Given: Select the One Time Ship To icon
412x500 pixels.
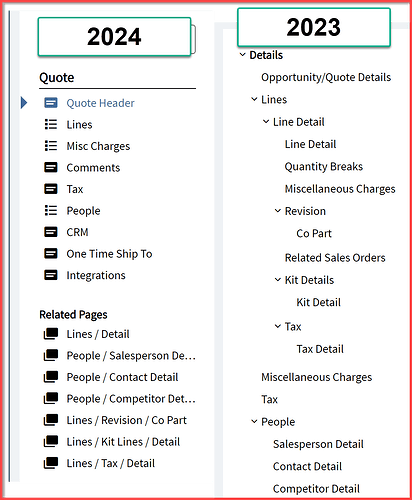Looking at the screenshot, I should 51,253.
